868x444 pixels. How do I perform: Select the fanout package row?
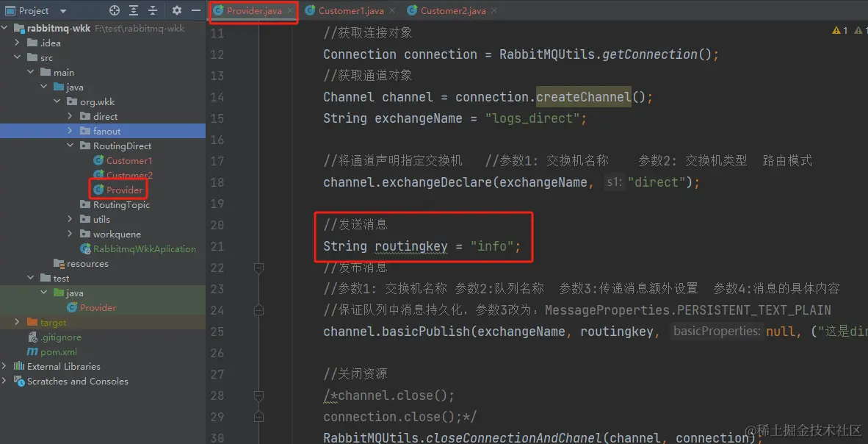pyautogui.click(x=102, y=132)
